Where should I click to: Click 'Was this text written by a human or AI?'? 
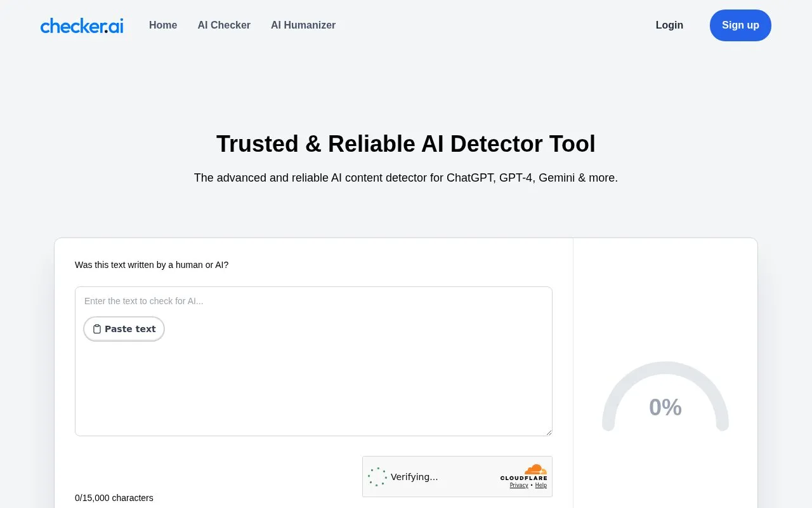[x=152, y=265]
